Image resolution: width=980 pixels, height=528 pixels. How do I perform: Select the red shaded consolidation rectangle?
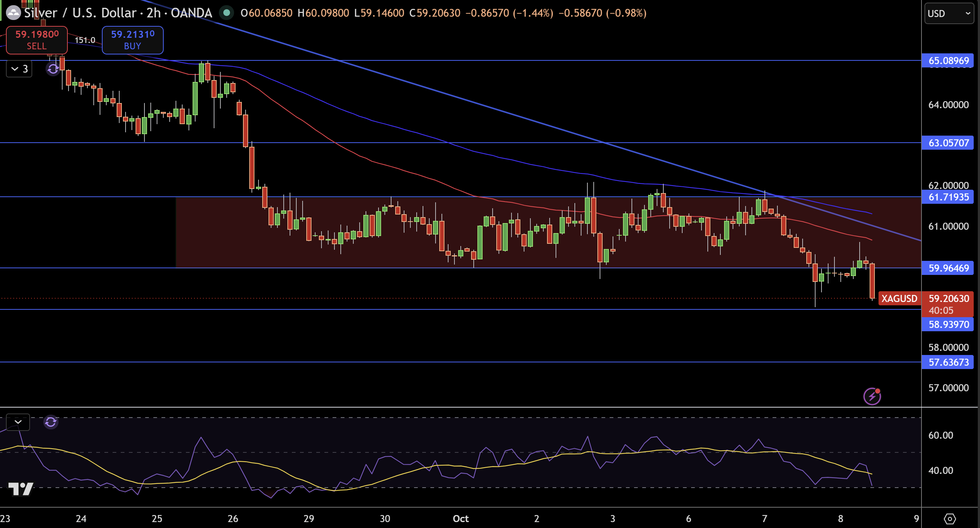click(x=548, y=232)
